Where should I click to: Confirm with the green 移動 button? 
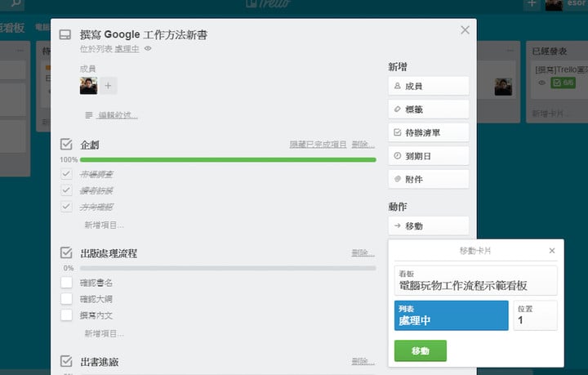(x=421, y=350)
